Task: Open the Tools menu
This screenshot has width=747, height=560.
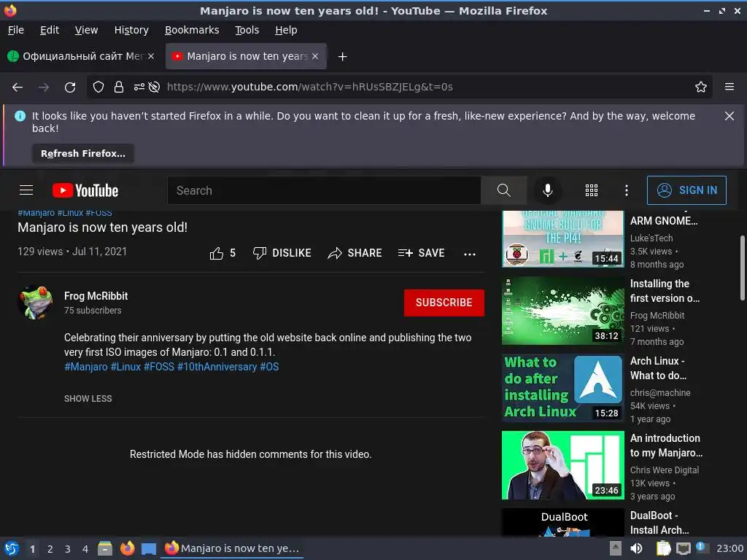Action: click(247, 30)
